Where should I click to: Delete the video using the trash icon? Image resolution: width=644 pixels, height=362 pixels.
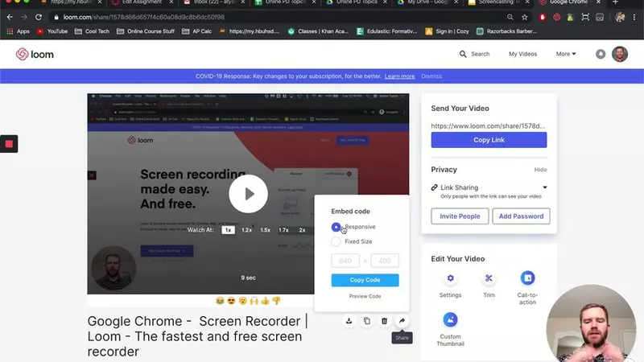tap(385, 321)
